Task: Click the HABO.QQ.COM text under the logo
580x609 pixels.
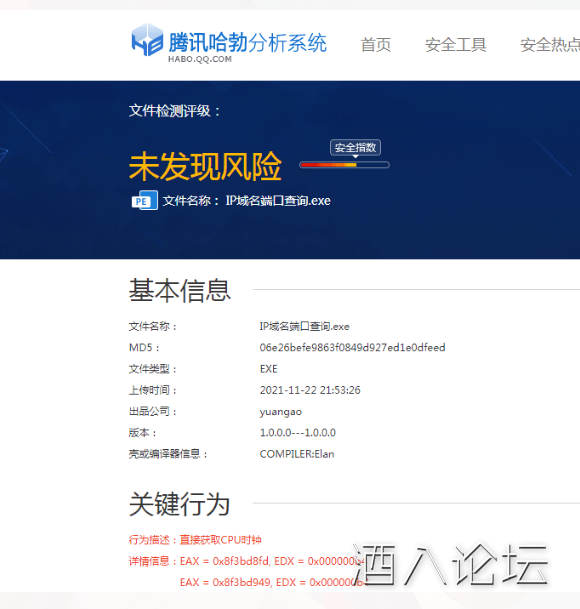Action: pyautogui.click(x=200, y=59)
